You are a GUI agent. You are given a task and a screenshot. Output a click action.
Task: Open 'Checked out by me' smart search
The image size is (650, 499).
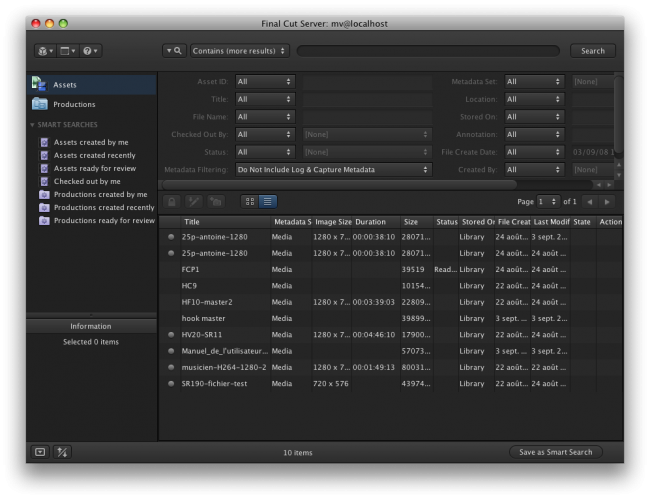pyautogui.click(x=87, y=182)
